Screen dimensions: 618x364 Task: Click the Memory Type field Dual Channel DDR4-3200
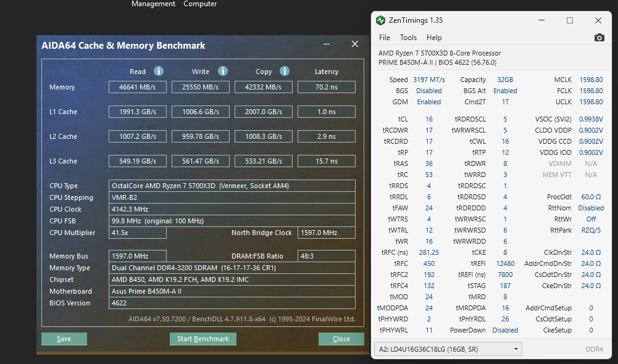click(232, 268)
